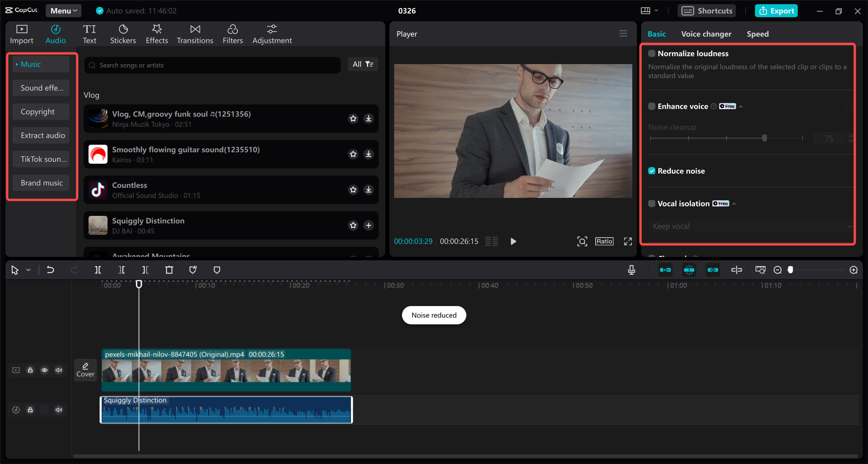Click the Zoom in icon on the timeline
This screenshot has width=868, height=464.
(853, 270)
